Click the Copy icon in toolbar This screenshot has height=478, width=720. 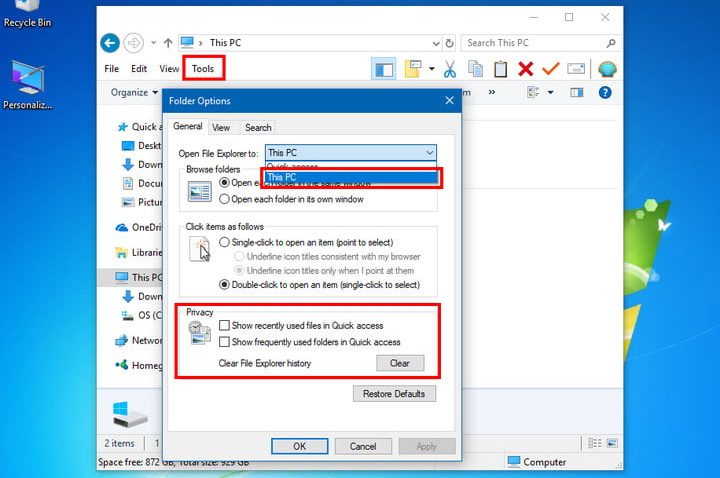pos(475,69)
